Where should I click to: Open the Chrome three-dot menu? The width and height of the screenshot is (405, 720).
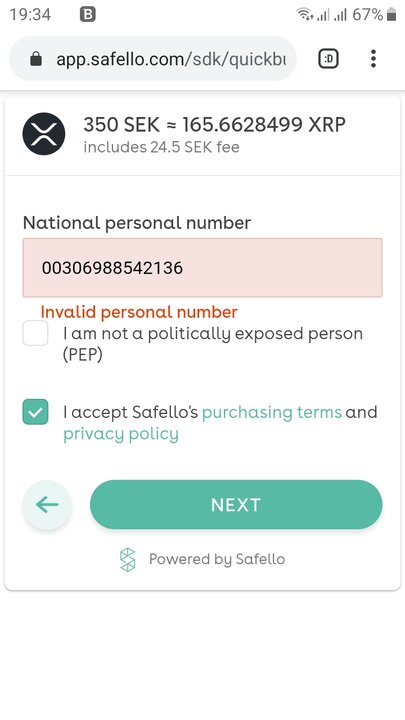tap(373, 58)
